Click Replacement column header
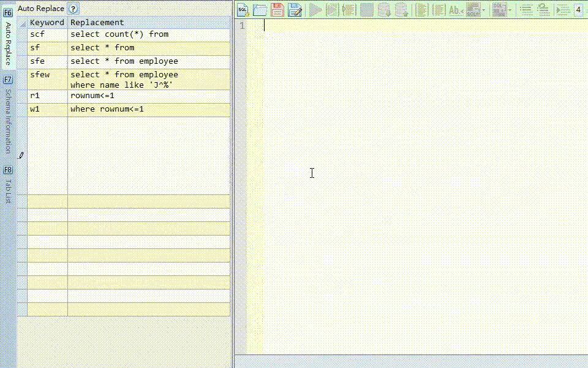This screenshot has height=368, width=588. (149, 23)
